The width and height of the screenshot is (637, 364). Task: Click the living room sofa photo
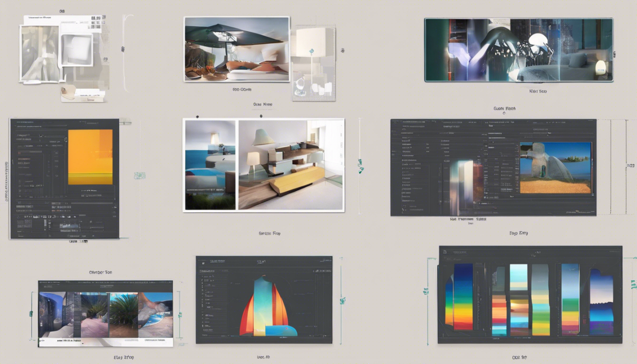[x=290, y=165]
